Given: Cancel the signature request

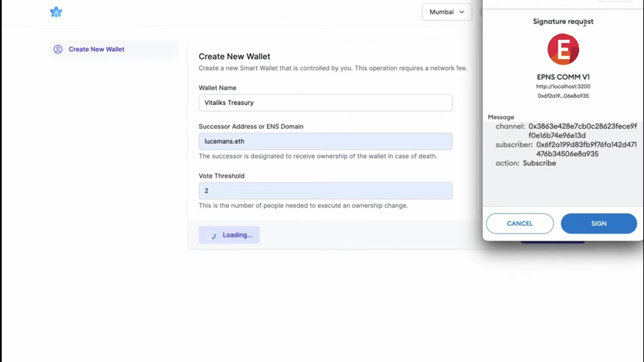Looking at the screenshot, I should [520, 224].
